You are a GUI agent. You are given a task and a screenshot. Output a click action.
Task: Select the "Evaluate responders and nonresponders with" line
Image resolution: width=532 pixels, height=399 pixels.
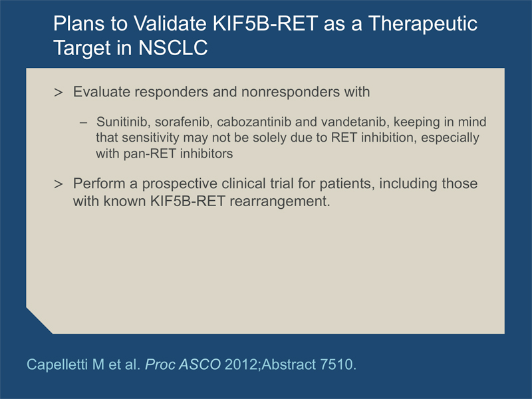(x=221, y=92)
